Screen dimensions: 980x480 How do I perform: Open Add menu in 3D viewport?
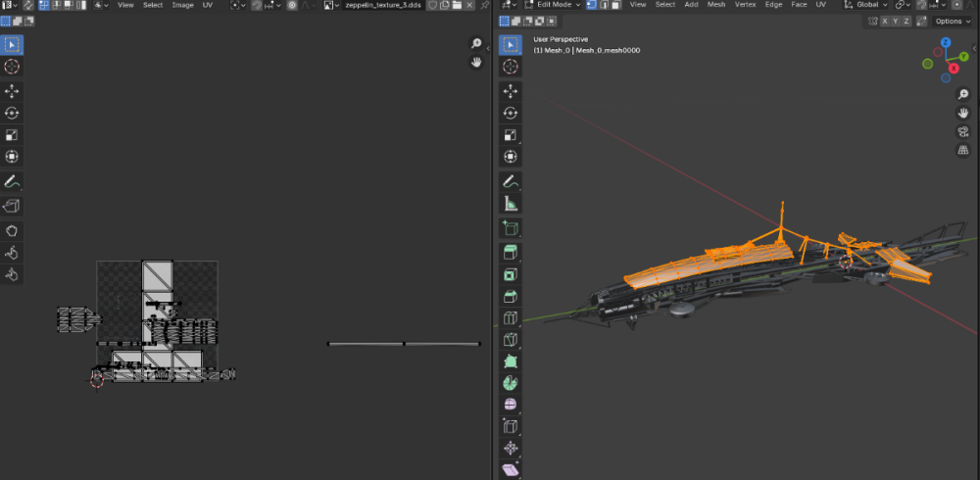(x=691, y=5)
